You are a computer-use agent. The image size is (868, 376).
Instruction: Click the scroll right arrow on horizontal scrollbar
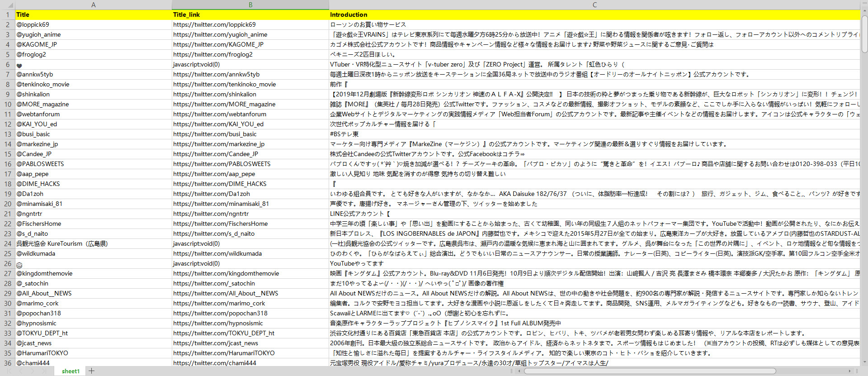(x=850, y=371)
